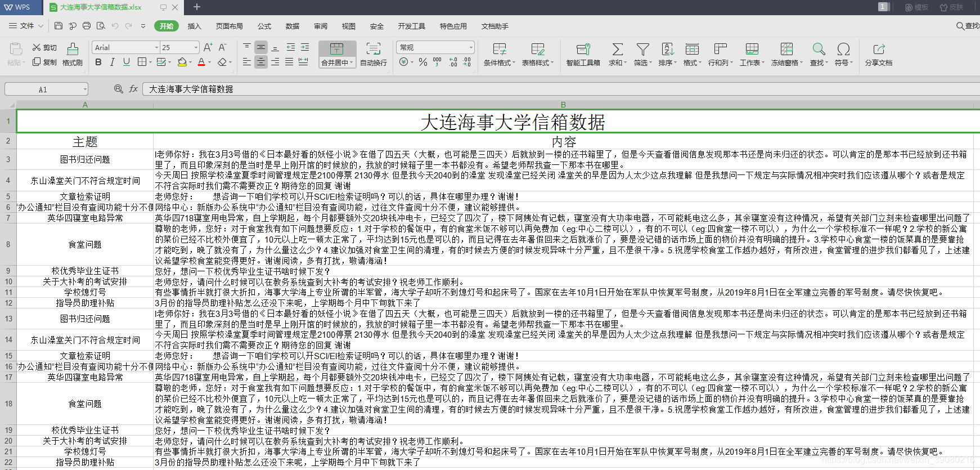The height and width of the screenshot is (470, 980).
Task: Click the formula bar input field
Action: pos(561,89)
